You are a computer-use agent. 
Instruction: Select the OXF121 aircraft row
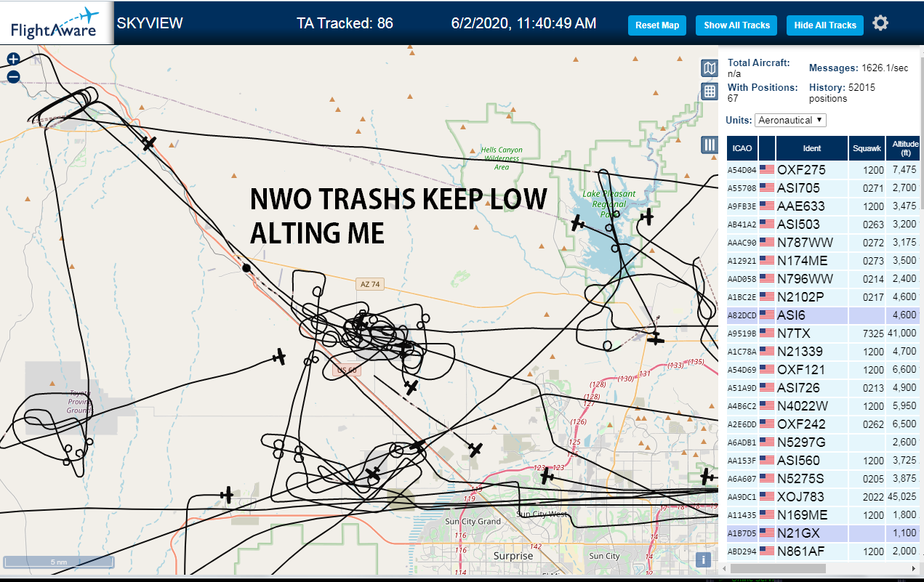pos(824,370)
